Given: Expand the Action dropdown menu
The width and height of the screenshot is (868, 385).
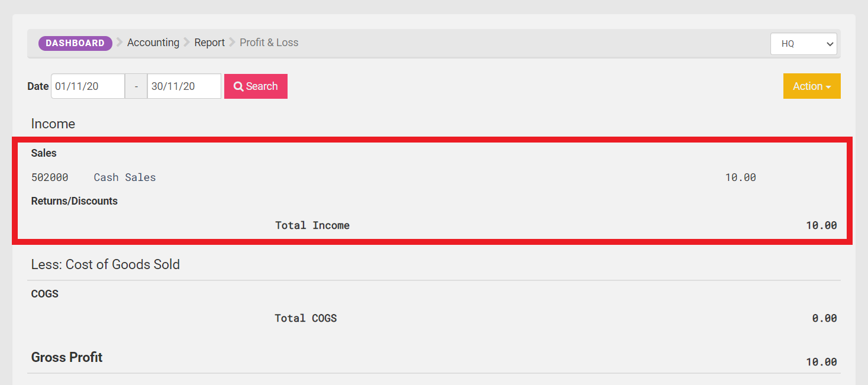Looking at the screenshot, I should click(x=812, y=86).
